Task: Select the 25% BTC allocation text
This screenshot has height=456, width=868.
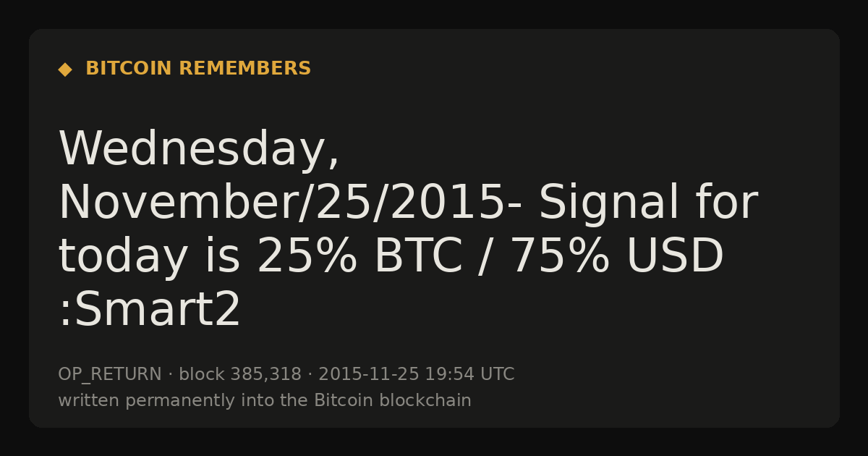Action: point(359,257)
